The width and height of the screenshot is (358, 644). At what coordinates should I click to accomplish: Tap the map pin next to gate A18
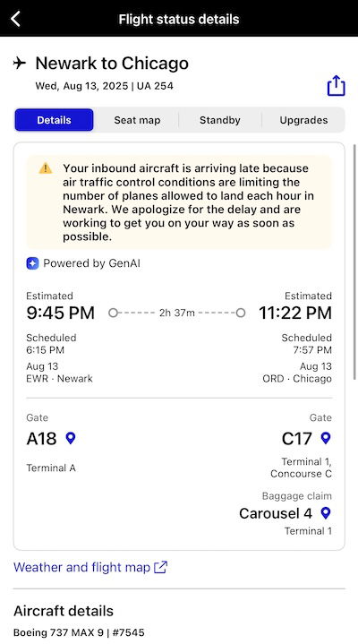pos(71,438)
